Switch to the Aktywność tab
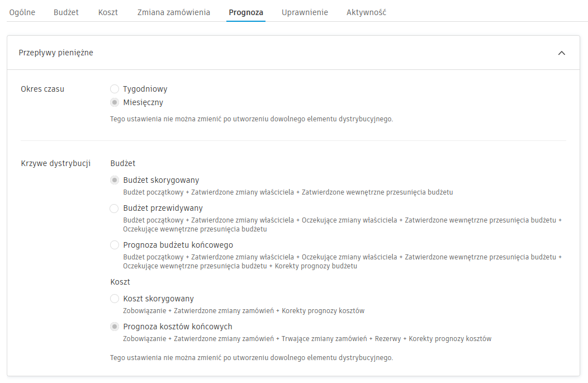 pyautogui.click(x=366, y=12)
